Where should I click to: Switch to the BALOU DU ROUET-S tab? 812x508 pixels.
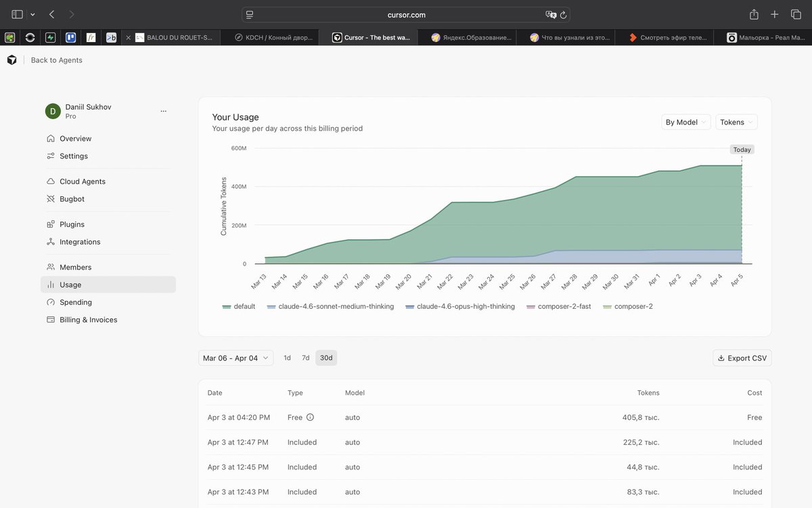click(172, 38)
